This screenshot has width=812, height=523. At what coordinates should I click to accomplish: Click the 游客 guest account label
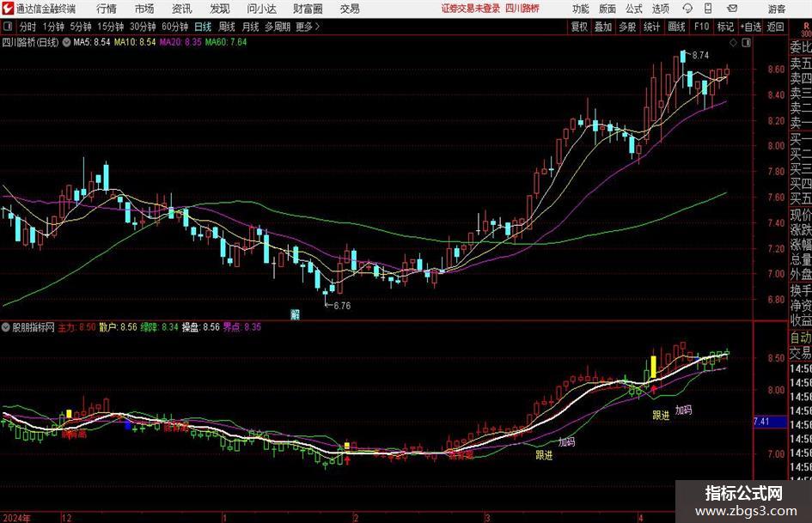point(776,9)
